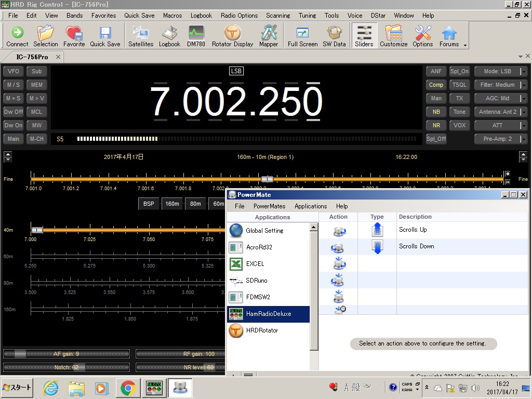
Task: Select EXCEL in PowerMate applications list
Action: coord(269,264)
